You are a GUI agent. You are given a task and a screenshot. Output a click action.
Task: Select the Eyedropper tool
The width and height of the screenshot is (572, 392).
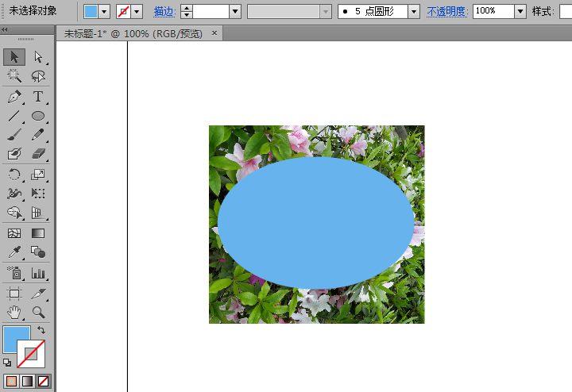coord(14,252)
